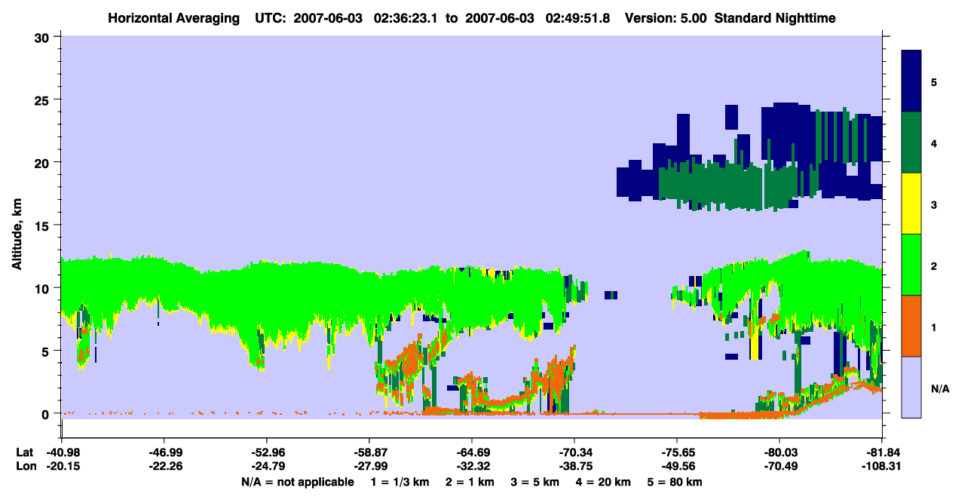This screenshot has height=503, width=980.
Task: Click longitude value -38.75
Action: coord(574,466)
